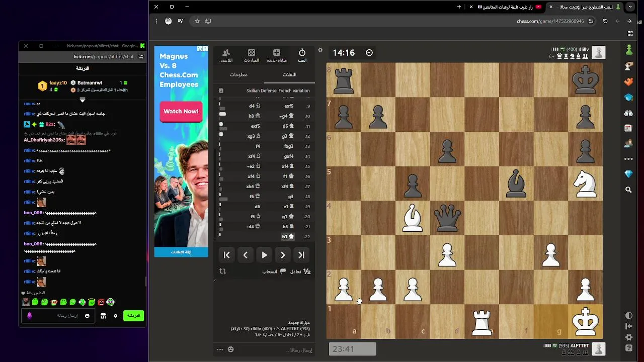
Task: Open board settings gear above the board
Action: 320,50
